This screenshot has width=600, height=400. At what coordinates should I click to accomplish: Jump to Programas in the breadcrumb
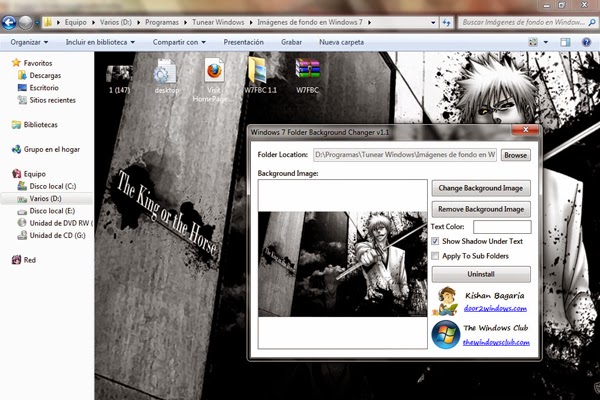[162, 23]
